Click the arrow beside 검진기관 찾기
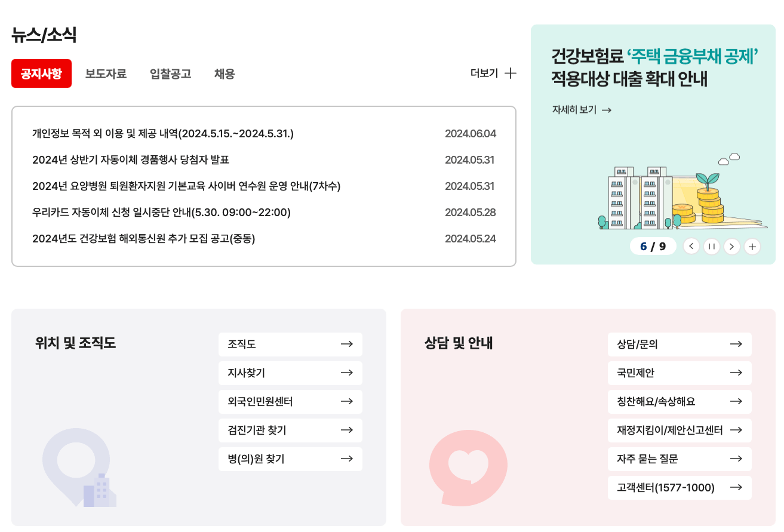 347,430
